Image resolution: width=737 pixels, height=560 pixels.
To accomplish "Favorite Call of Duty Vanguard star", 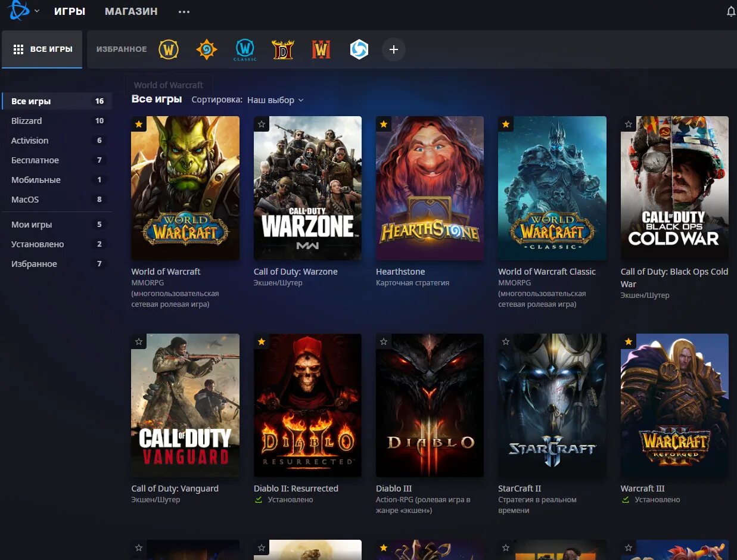I will tap(139, 341).
